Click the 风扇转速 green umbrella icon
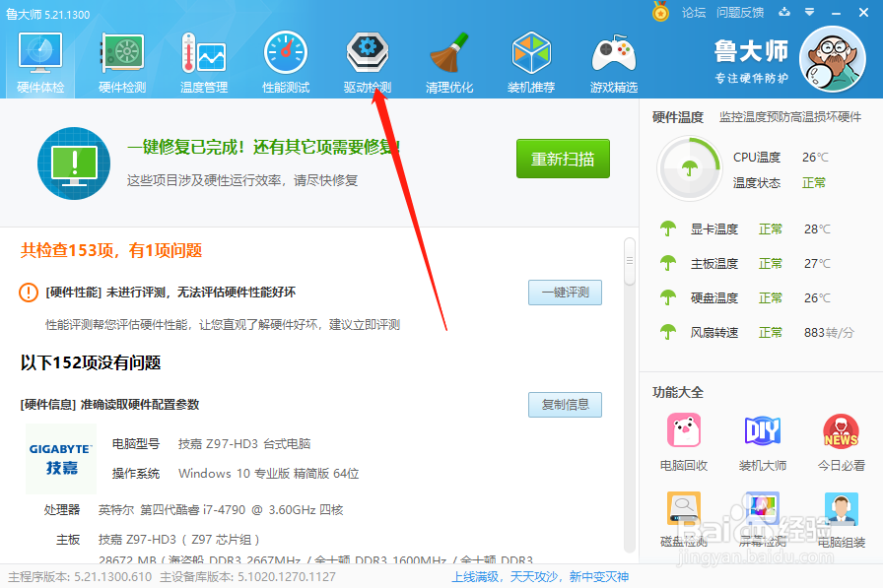The image size is (883, 588). pyautogui.click(x=668, y=332)
